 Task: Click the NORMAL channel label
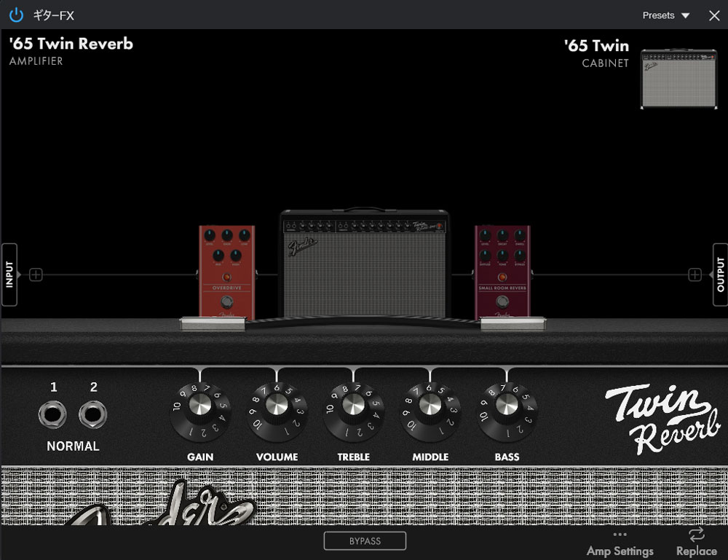point(73,446)
